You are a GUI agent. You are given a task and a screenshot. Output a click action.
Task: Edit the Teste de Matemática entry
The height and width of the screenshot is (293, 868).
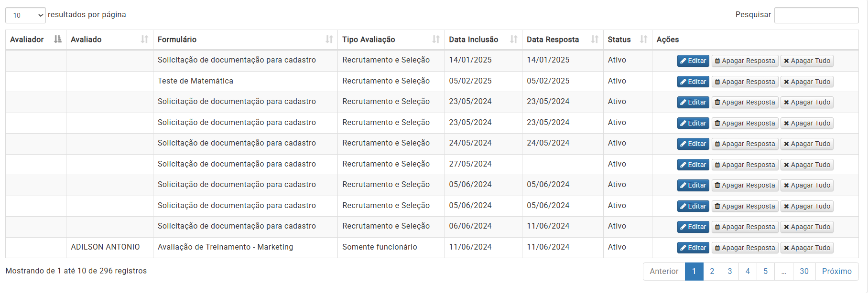coord(693,82)
